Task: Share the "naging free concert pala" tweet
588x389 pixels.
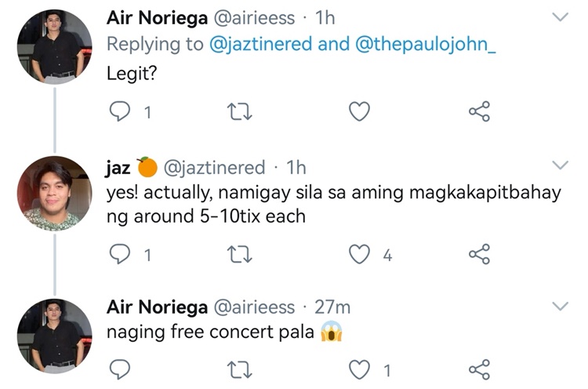Action: [x=479, y=369]
